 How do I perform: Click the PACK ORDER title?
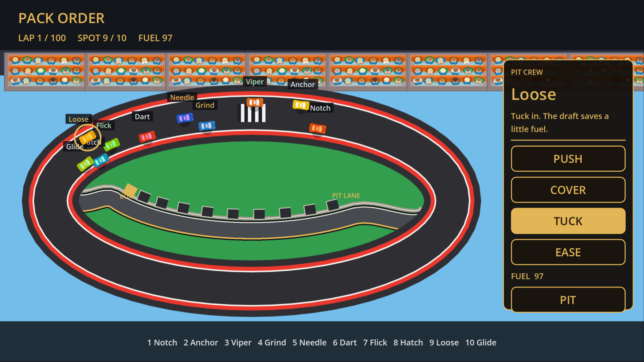pos(61,18)
